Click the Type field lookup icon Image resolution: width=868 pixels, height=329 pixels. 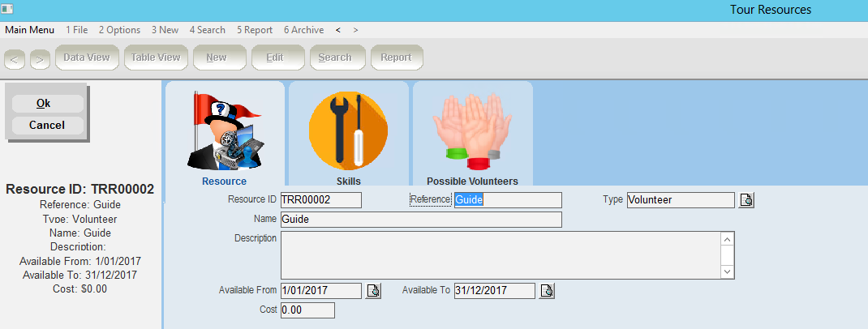click(746, 200)
